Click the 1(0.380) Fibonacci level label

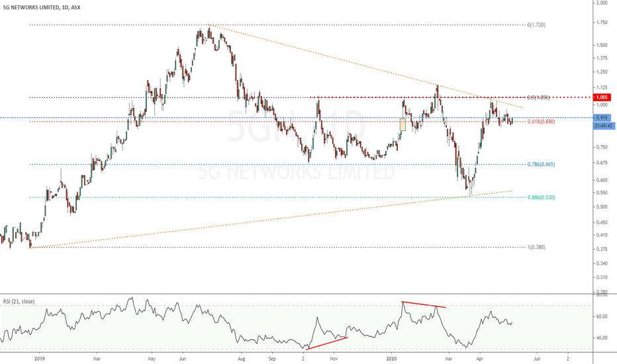[536, 247]
